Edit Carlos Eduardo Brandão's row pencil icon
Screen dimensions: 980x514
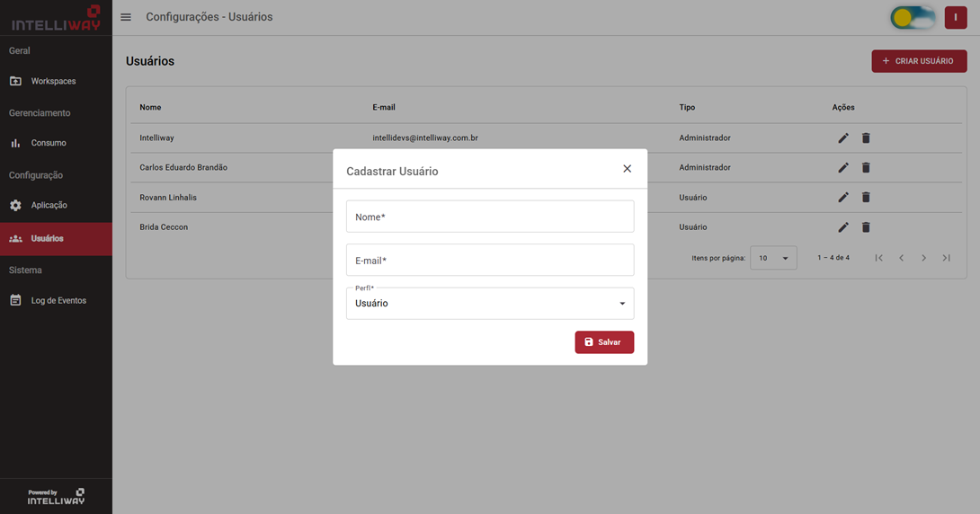tap(843, 168)
